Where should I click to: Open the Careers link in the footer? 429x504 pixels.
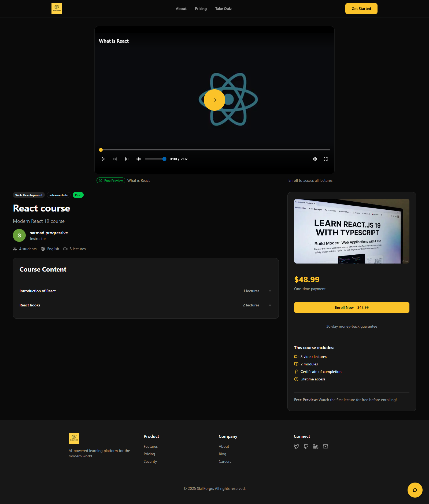pos(225,461)
